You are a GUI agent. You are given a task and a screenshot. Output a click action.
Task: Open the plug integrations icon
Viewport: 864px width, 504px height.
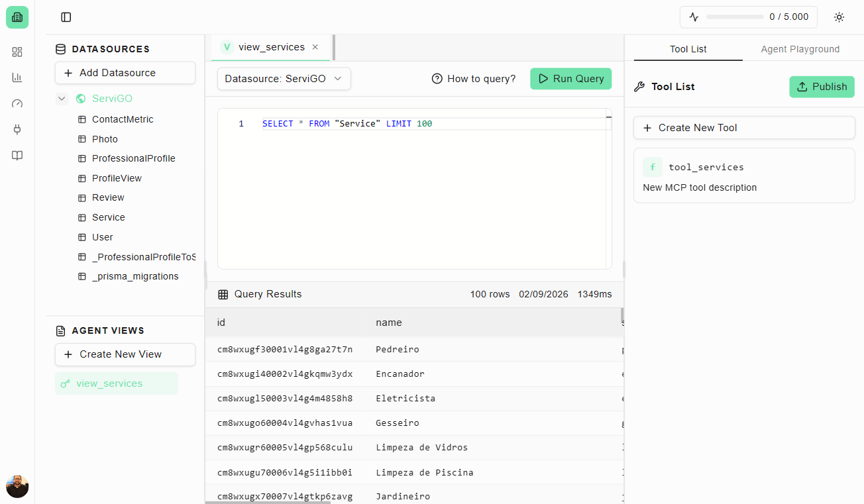coord(17,129)
